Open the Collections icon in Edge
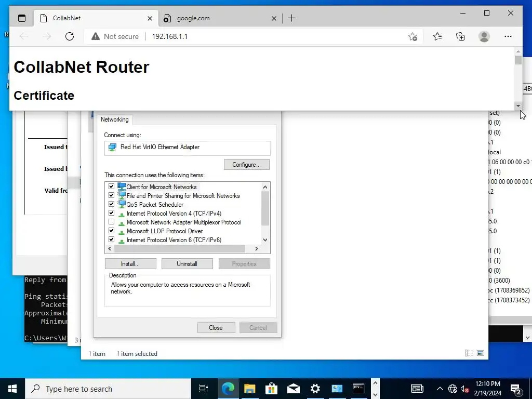This screenshot has width=532, height=399. pyautogui.click(x=460, y=36)
